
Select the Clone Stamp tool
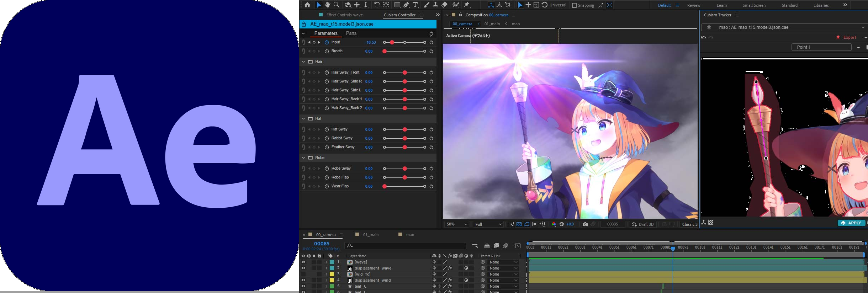pyautogui.click(x=435, y=5)
